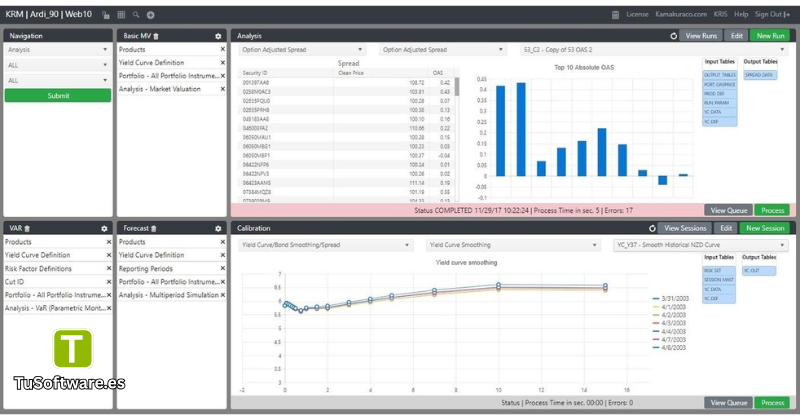The height and width of the screenshot is (420, 800).
Task: Delete the Forecast panel via trash icon
Action: [154, 229]
